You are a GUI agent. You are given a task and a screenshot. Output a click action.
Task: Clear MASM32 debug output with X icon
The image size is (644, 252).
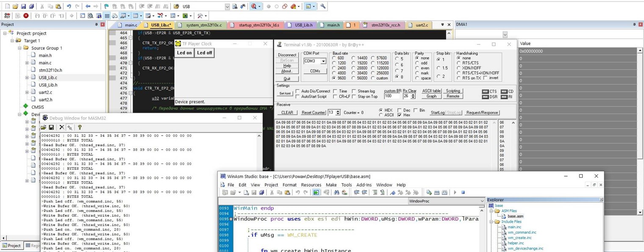[61, 127]
